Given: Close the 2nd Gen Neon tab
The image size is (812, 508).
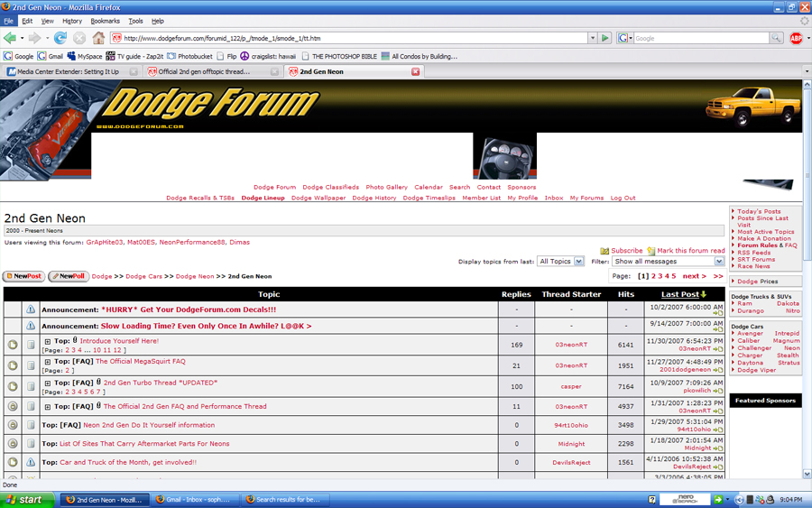Looking at the screenshot, I should (415, 71).
